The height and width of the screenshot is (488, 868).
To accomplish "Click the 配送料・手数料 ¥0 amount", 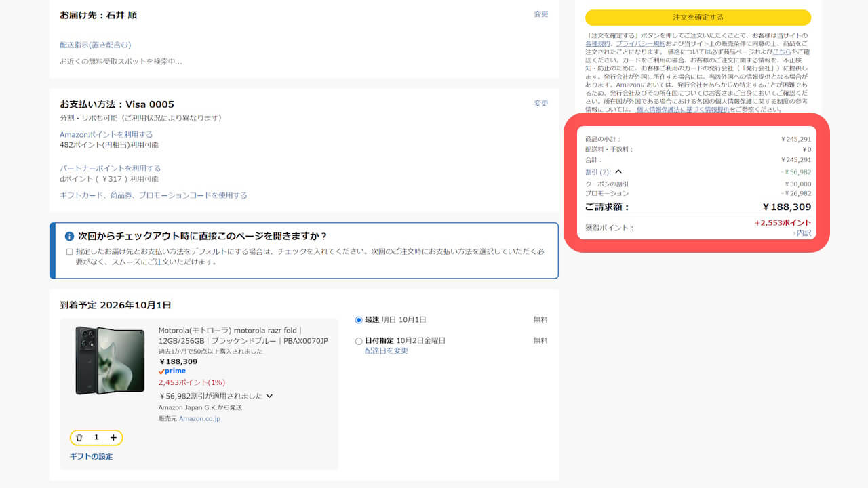I will (807, 150).
